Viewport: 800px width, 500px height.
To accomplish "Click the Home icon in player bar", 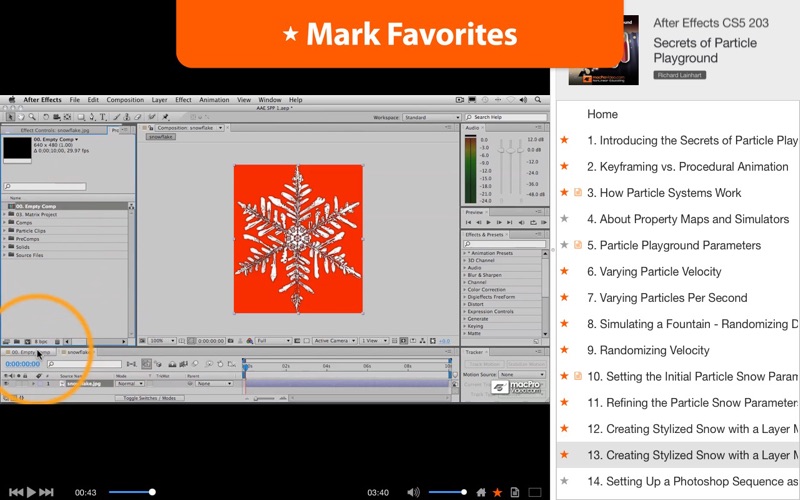I will pyautogui.click(x=481, y=492).
